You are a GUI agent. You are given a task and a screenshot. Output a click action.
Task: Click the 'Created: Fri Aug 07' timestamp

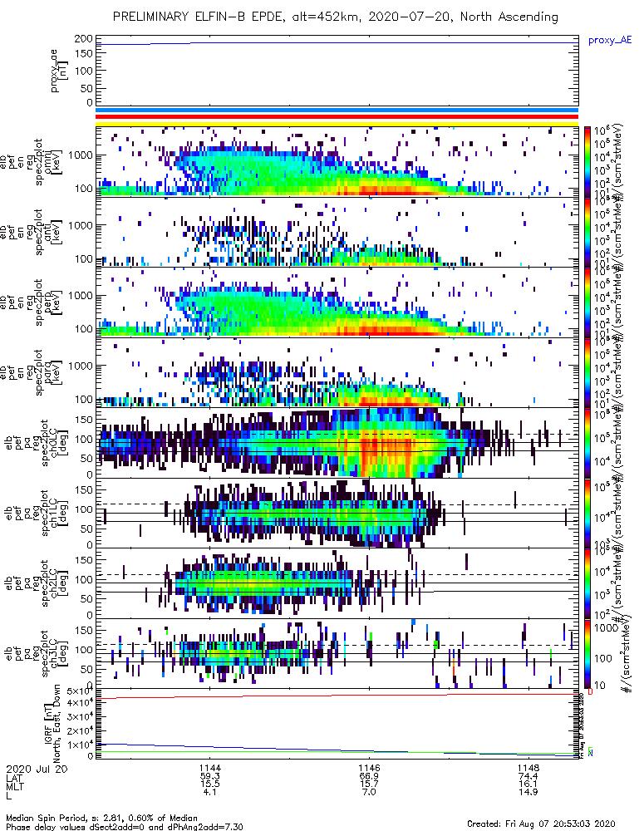click(541, 823)
